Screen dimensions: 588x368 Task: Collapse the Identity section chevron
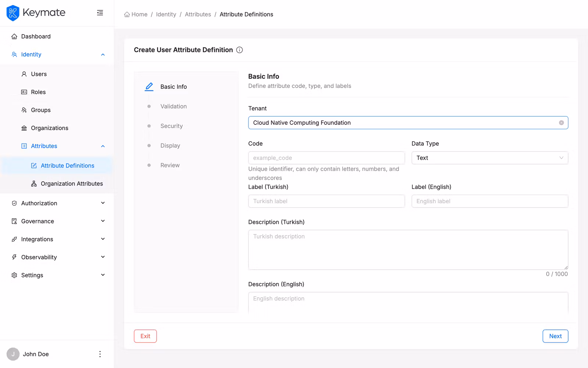pos(103,54)
